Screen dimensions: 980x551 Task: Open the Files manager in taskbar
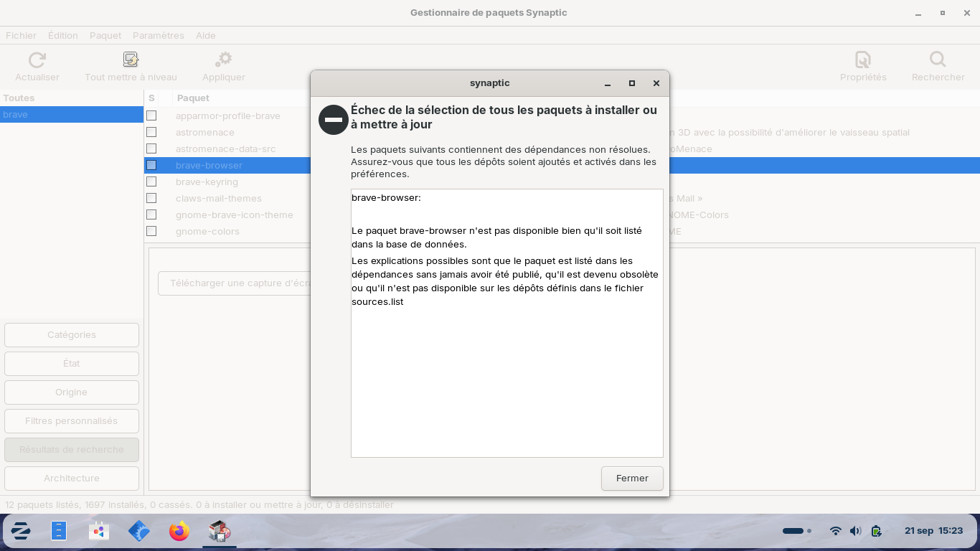(x=59, y=532)
